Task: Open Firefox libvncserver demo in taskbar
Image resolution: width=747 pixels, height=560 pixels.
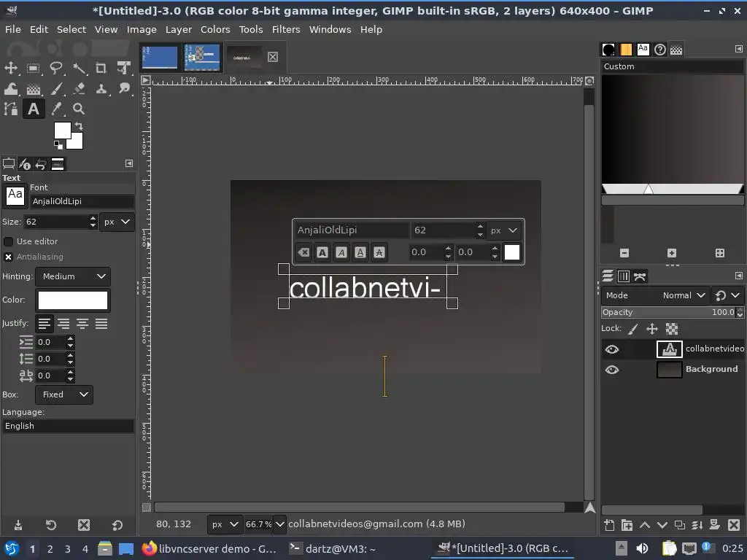Action: [209, 548]
